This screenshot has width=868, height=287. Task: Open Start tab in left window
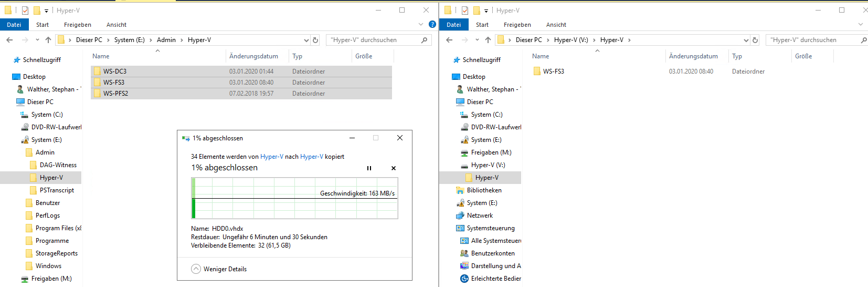(x=43, y=25)
